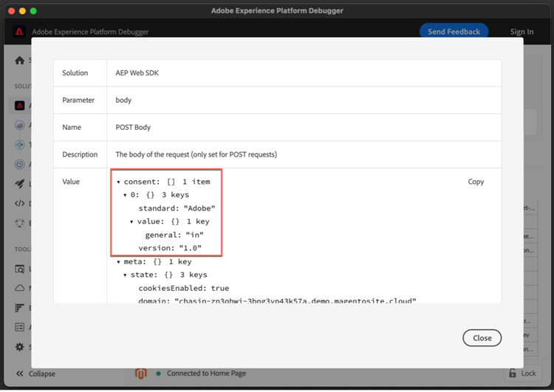This screenshot has height=392, width=554.
Task: Open the gear-burst Events icon in sidebar
Action: point(19,223)
